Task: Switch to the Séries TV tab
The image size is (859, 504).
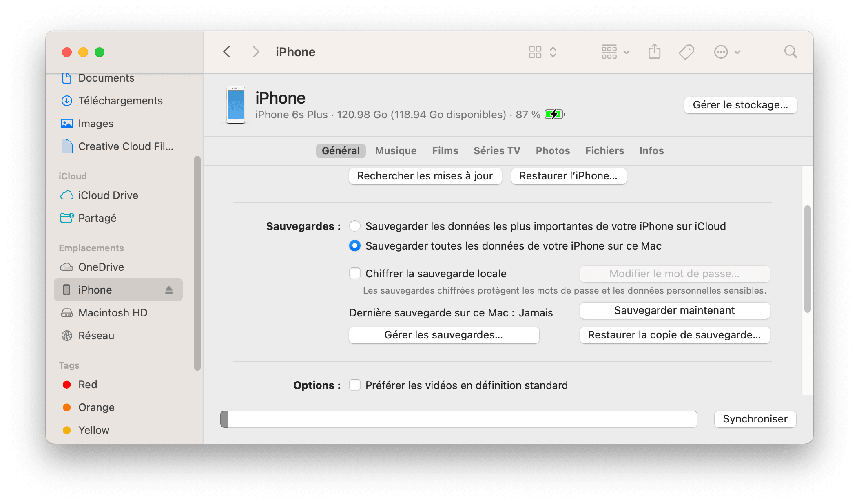Action: [497, 150]
